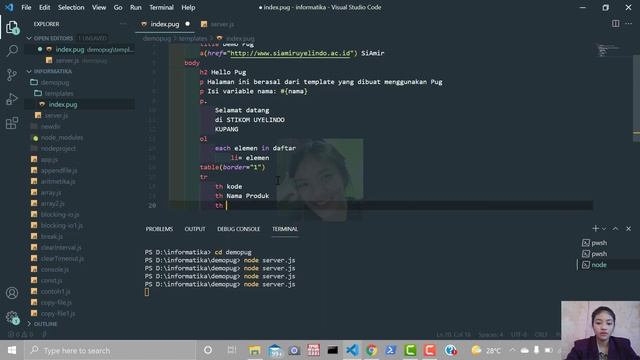The width and height of the screenshot is (640, 360).
Task: Expand the node_modules folder
Action: (61, 138)
